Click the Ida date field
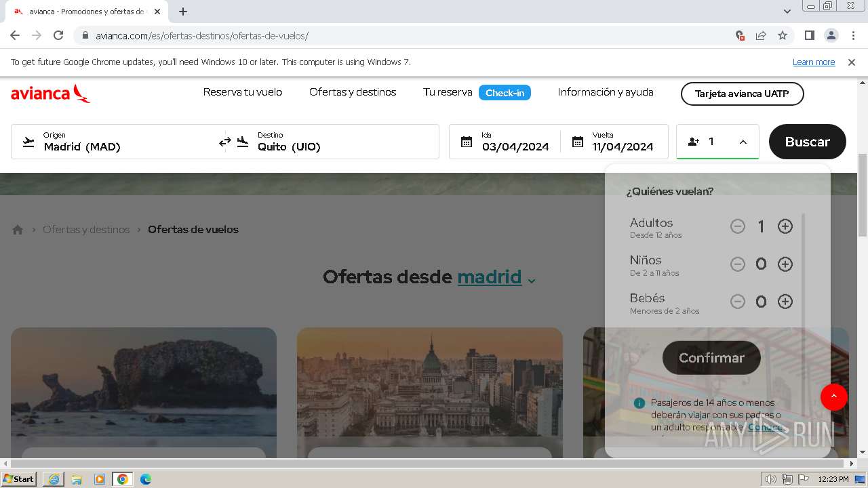Image resolution: width=868 pixels, height=488 pixels. tap(505, 142)
